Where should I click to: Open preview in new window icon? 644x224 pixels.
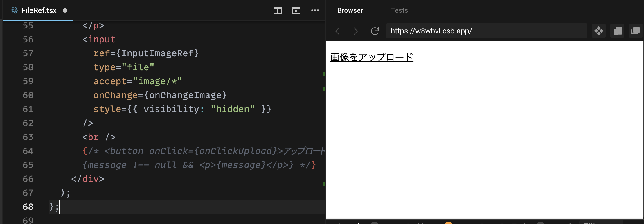coord(636,31)
